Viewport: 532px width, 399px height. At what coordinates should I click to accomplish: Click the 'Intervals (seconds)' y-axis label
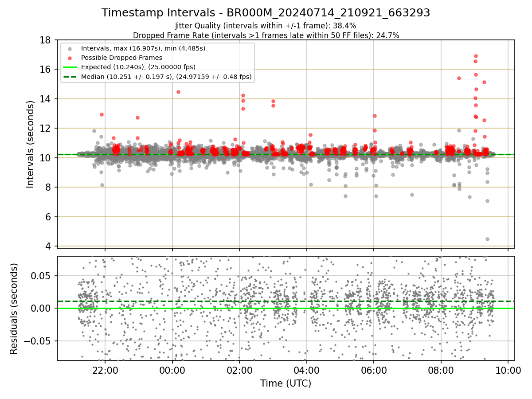click(x=30, y=144)
